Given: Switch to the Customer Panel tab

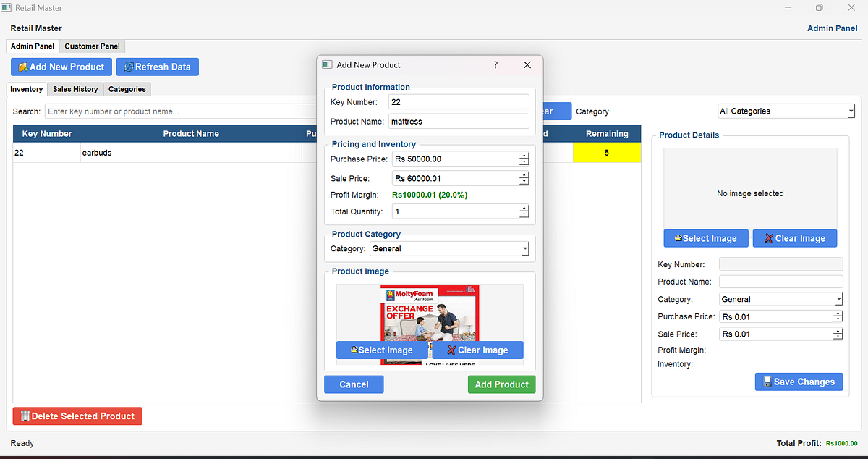Looking at the screenshot, I should [x=92, y=45].
